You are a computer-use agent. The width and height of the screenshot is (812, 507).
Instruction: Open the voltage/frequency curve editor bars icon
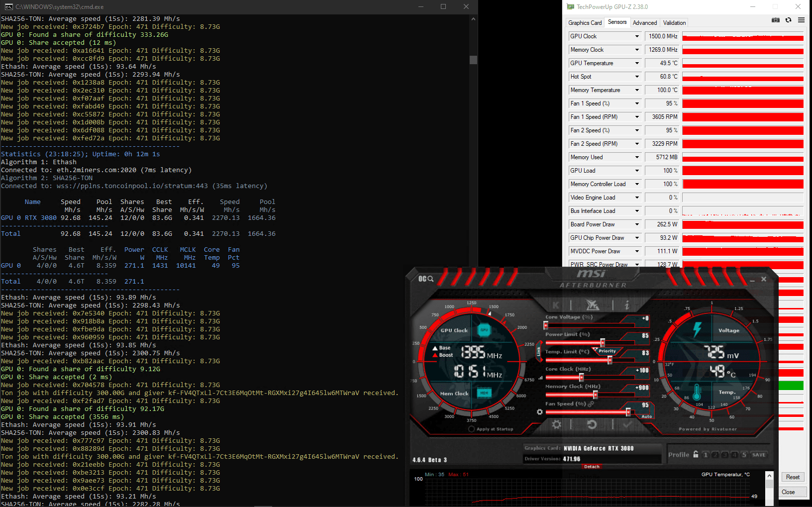pyautogui.click(x=540, y=378)
